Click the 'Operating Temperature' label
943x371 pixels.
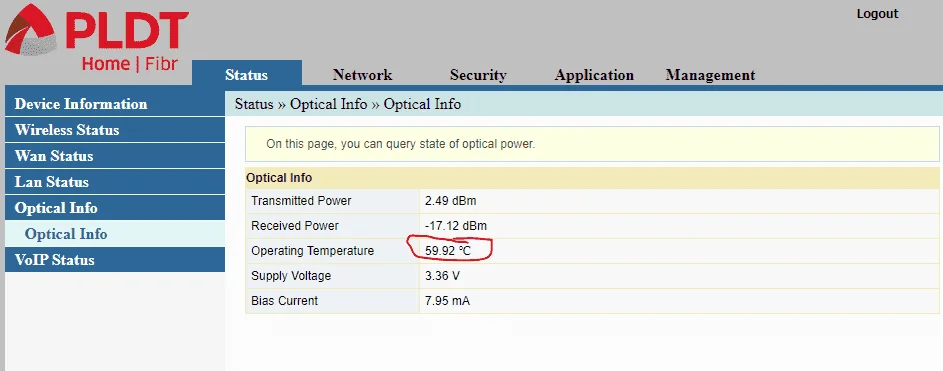pyautogui.click(x=313, y=251)
